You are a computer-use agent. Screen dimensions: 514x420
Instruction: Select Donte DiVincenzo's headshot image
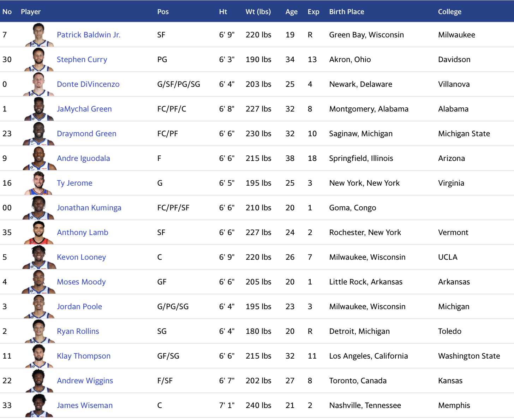tap(39, 84)
